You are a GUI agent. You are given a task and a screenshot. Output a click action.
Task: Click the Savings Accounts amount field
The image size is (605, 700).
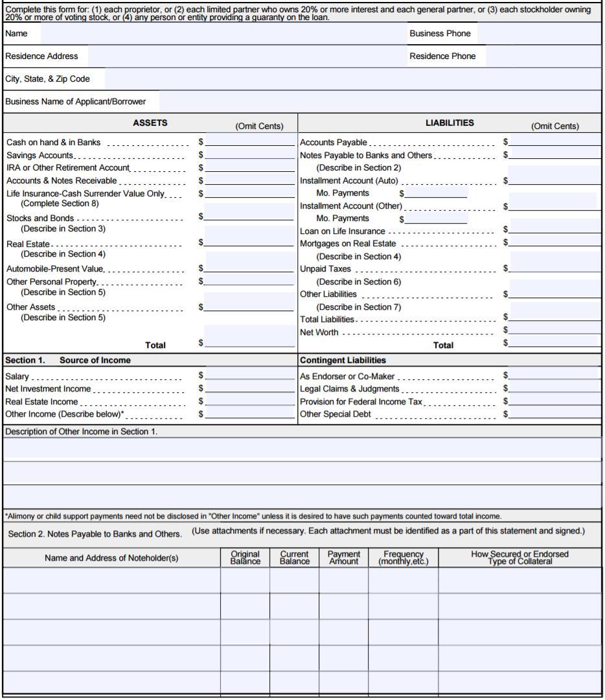tap(249, 154)
